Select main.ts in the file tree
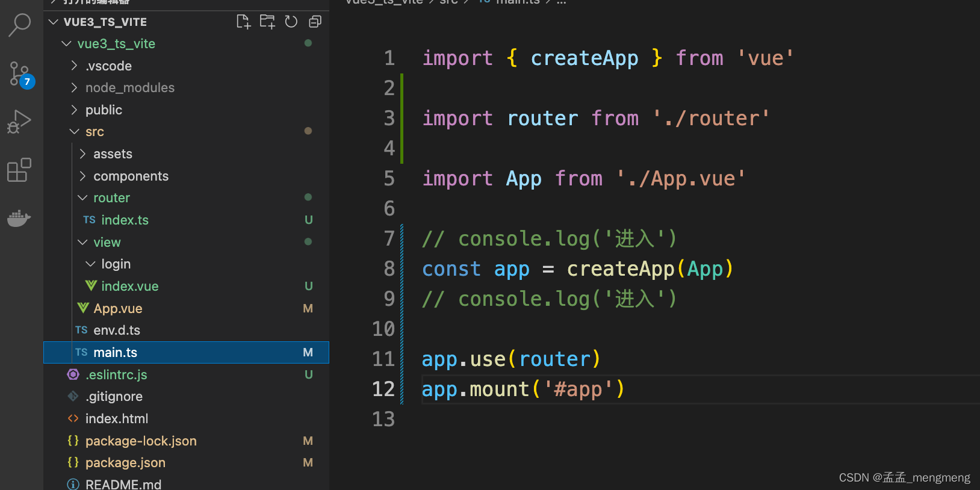This screenshot has width=980, height=490. [186, 353]
